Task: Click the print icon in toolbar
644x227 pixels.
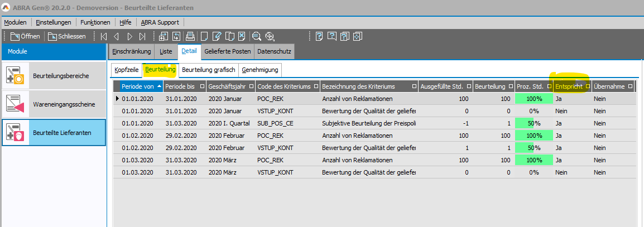Action: [x=190, y=37]
